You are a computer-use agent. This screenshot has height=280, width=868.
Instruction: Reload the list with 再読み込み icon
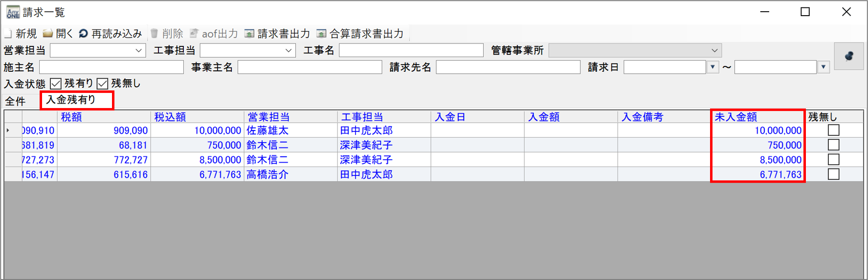pyautogui.click(x=84, y=34)
